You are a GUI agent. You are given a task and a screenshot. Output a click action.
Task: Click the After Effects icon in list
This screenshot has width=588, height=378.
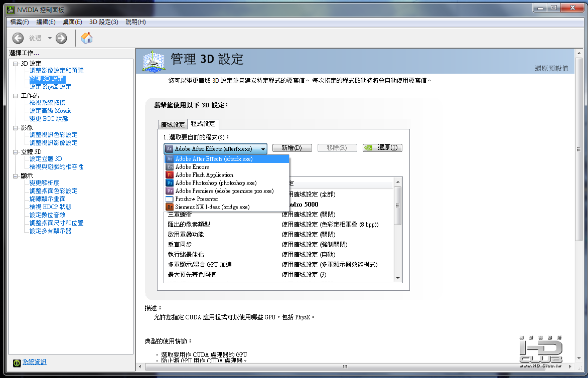coord(170,159)
